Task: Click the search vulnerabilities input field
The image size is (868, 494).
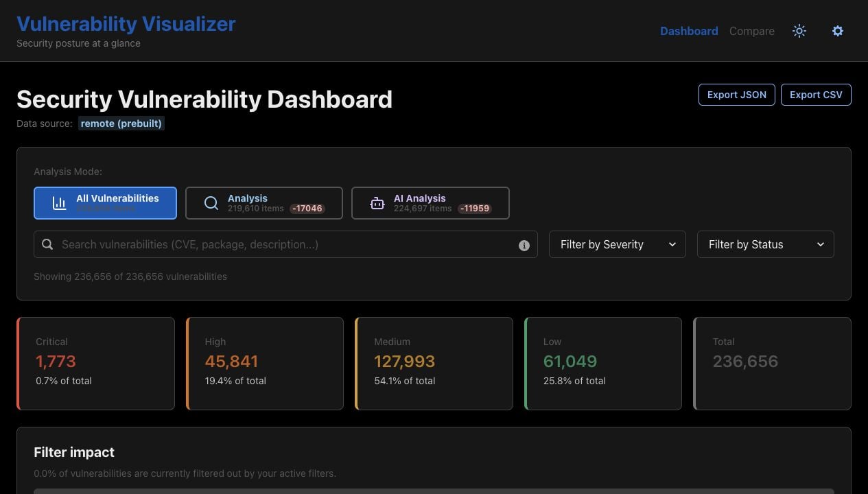Action: point(285,244)
